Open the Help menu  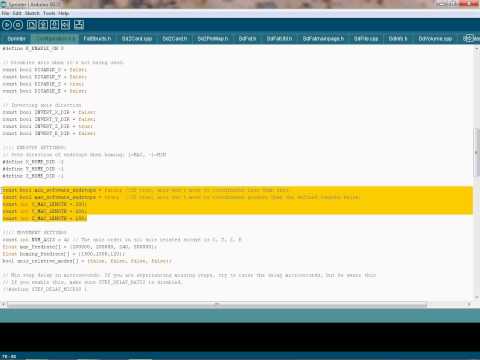tap(63, 13)
